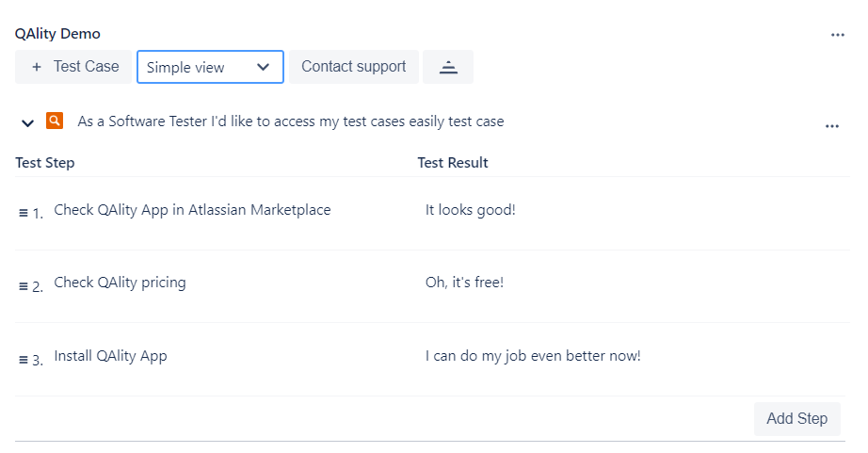
Task: Edit step "Check QAlity pricing"
Action: pyautogui.click(x=120, y=283)
